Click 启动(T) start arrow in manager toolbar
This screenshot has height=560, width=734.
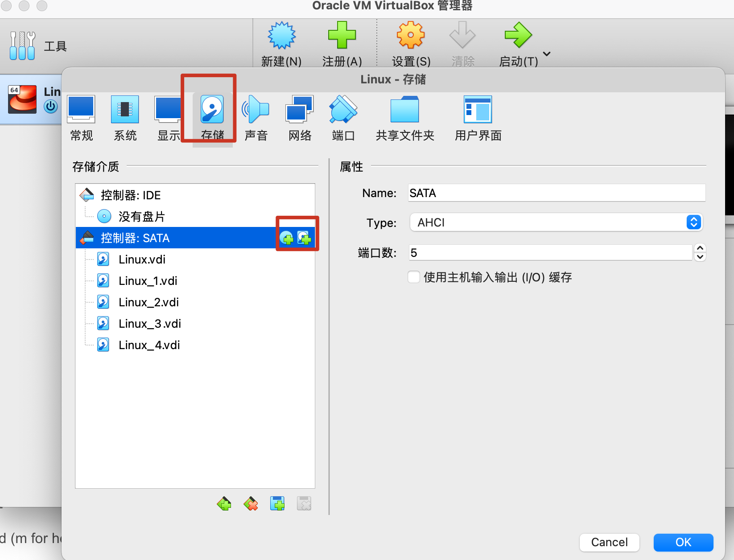click(x=518, y=44)
